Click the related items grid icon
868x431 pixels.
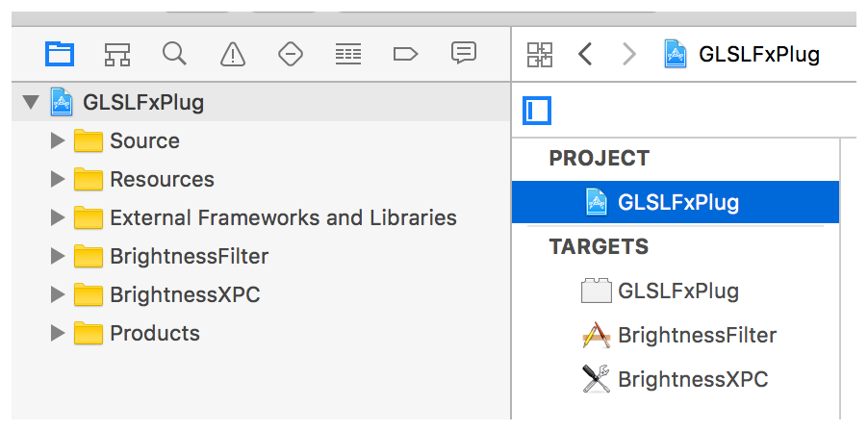(540, 54)
